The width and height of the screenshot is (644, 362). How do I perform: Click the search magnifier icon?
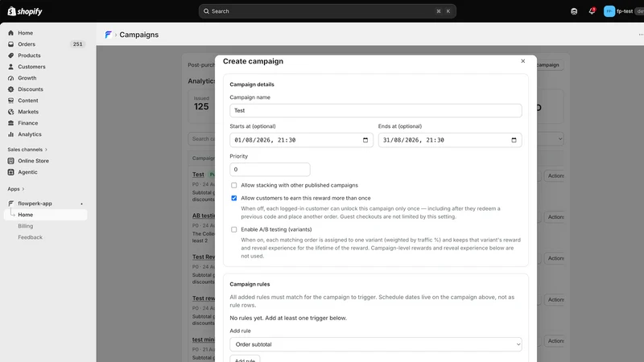[206, 11]
